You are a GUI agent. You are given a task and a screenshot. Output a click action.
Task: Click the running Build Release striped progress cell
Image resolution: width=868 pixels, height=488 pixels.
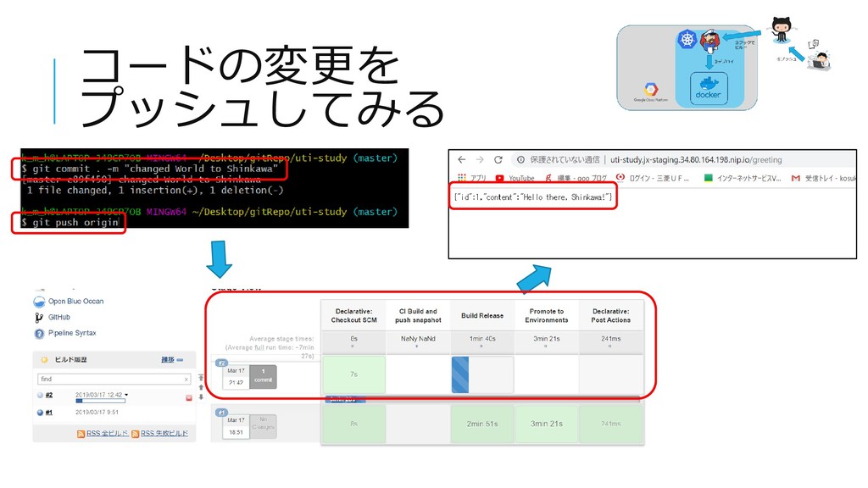[x=460, y=374]
